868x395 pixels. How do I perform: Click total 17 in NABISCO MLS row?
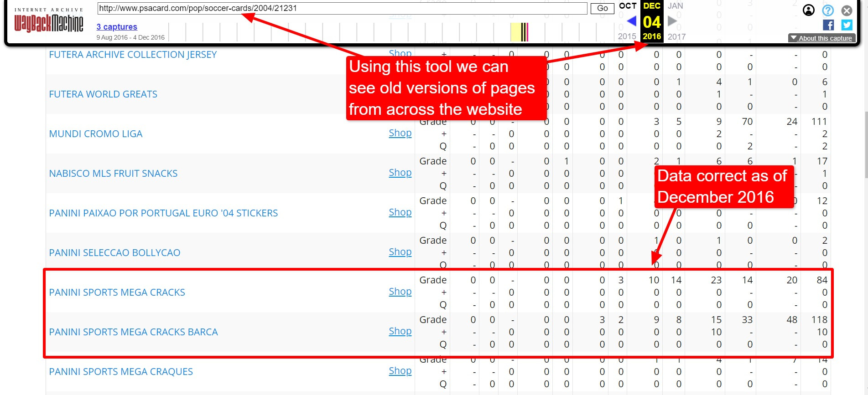[822, 161]
